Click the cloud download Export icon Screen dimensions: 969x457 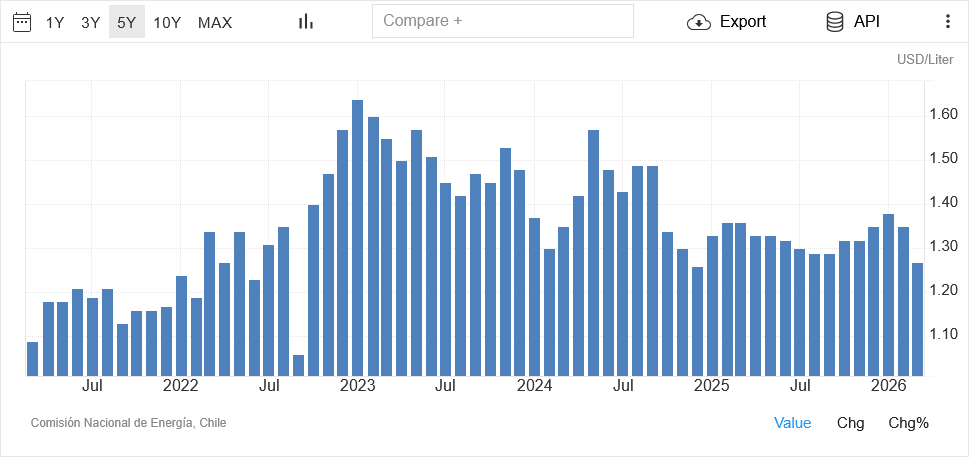698,22
